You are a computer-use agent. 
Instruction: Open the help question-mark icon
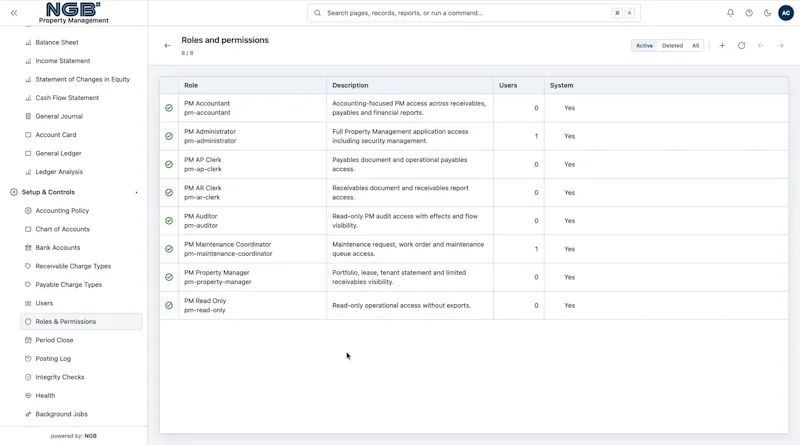749,13
